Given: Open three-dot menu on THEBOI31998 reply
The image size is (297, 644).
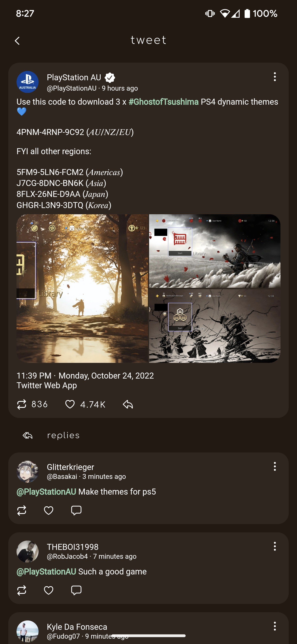Looking at the screenshot, I should click(x=275, y=546).
